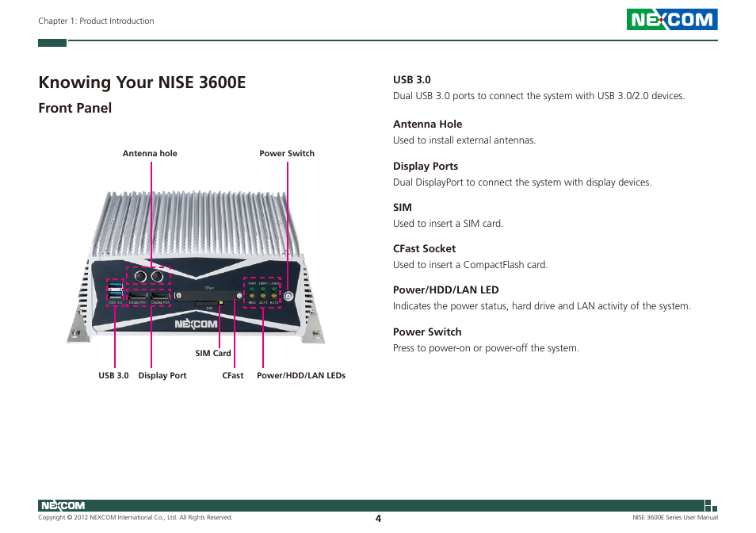Click the "Indicates the power status" sentence
756x533 pixels.
tap(541, 306)
